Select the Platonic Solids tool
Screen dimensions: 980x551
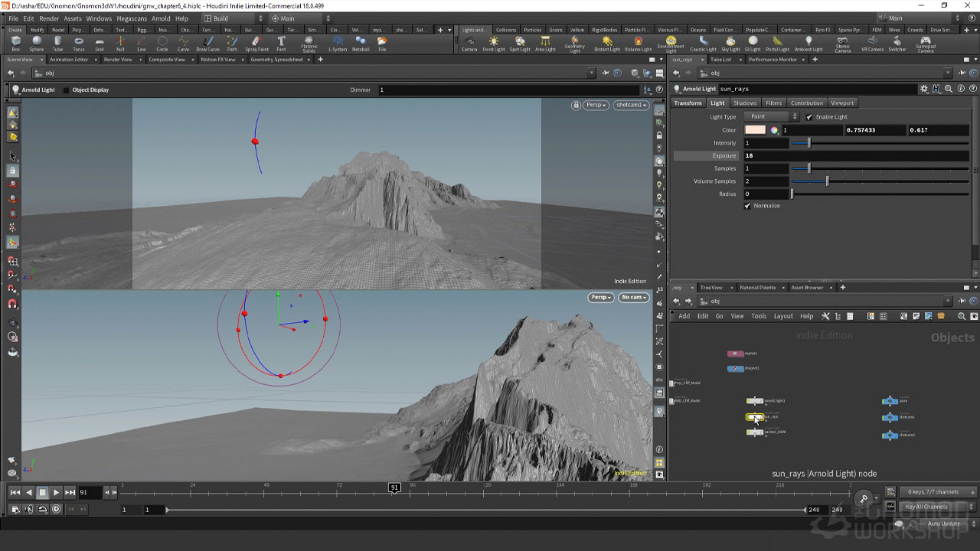pyautogui.click(x=309, y=44)
